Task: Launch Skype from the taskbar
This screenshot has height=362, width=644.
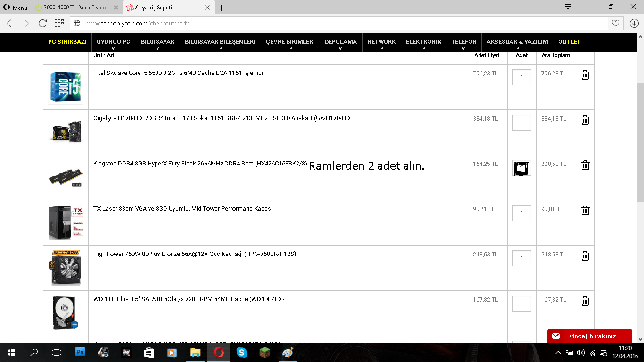Action: (242, 352)
